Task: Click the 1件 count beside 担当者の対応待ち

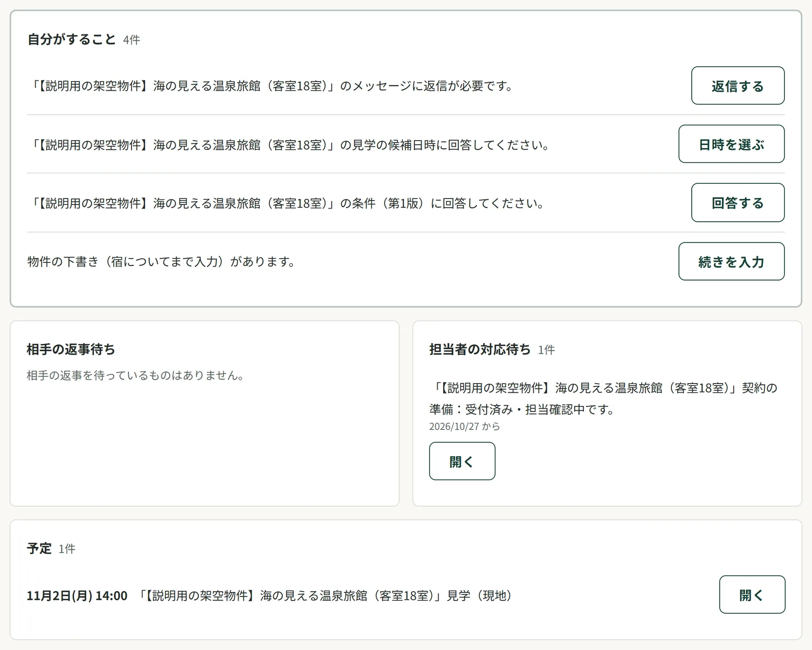Action: click(x=547, y=350)
